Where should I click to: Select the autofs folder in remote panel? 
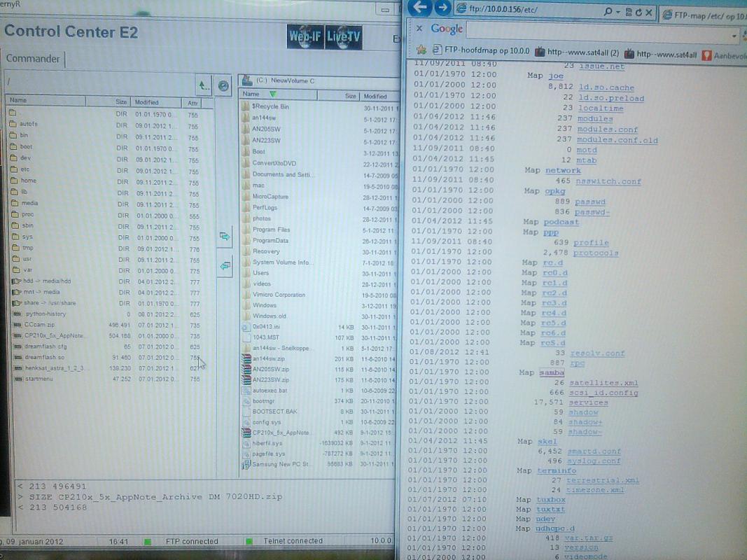[x=24, y=124]
